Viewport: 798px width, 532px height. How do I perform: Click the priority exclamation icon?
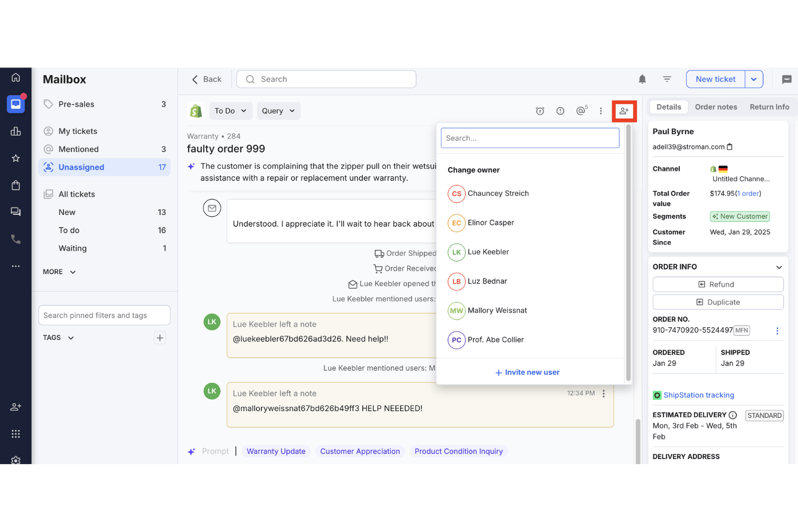click(x=560, y=111)
